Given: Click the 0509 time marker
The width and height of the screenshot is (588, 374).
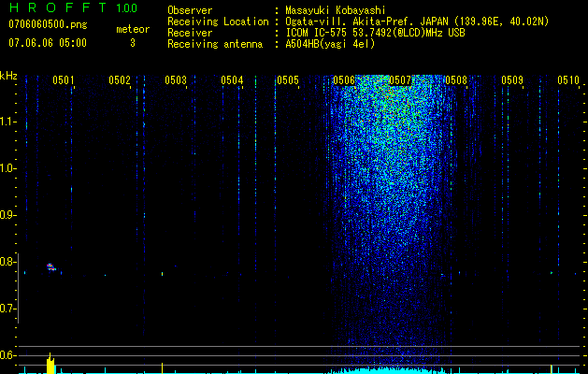Looking at the screenshot, I should (x=512, y=80).
